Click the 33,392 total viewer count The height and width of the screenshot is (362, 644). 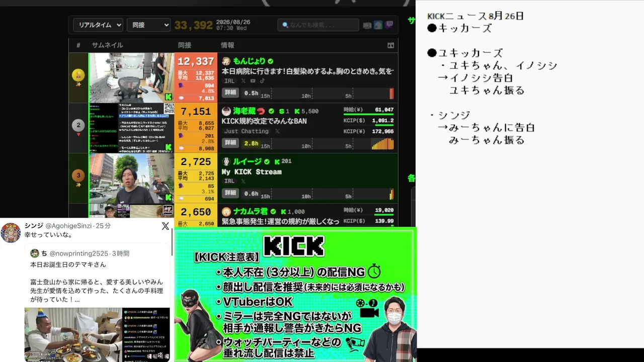(194, 25)
